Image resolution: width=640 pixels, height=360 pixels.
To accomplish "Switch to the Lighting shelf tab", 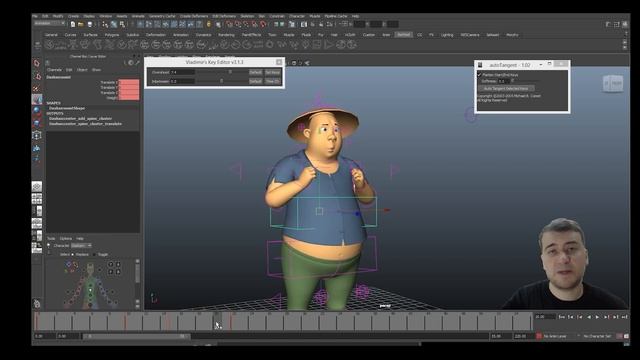I will 447,35.
